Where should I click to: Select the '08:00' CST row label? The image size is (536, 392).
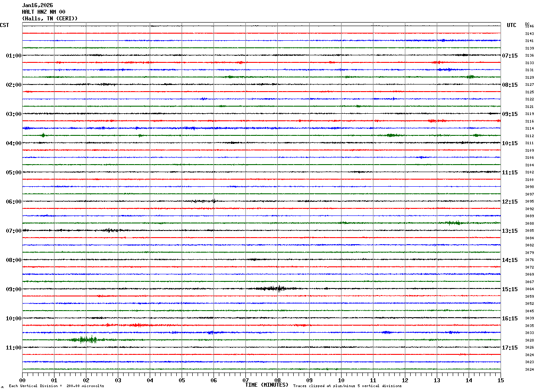[14, 260]
